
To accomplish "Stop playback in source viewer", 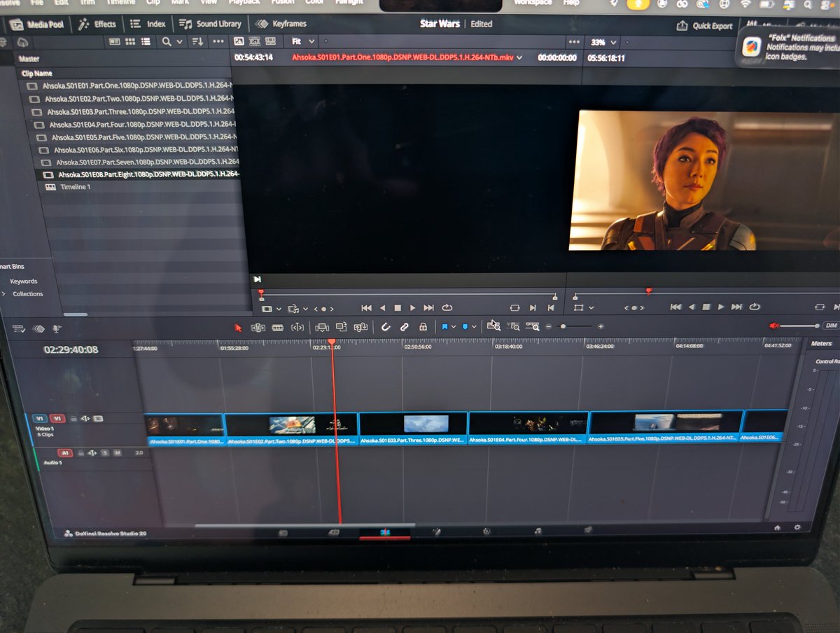I will [398, 307].
